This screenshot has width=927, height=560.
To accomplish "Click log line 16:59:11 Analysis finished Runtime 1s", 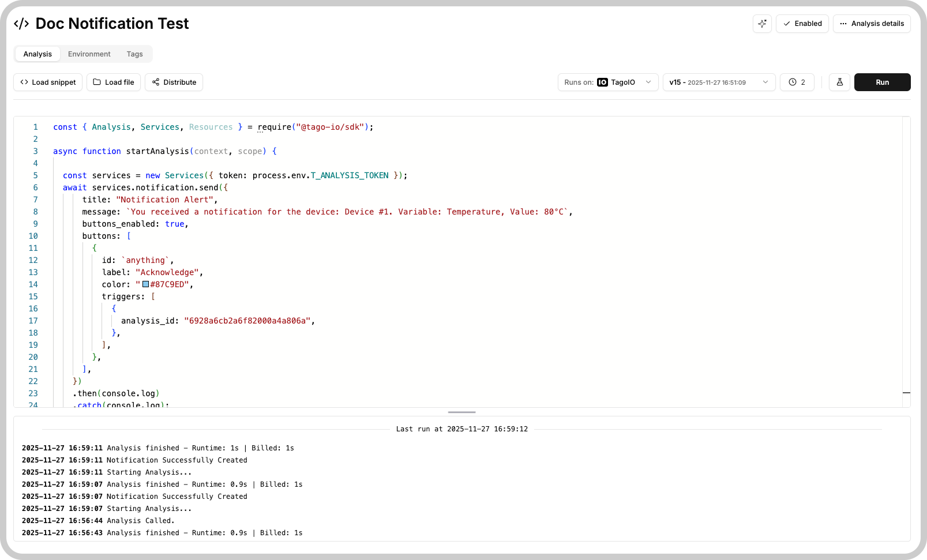I will pos(158,448).
